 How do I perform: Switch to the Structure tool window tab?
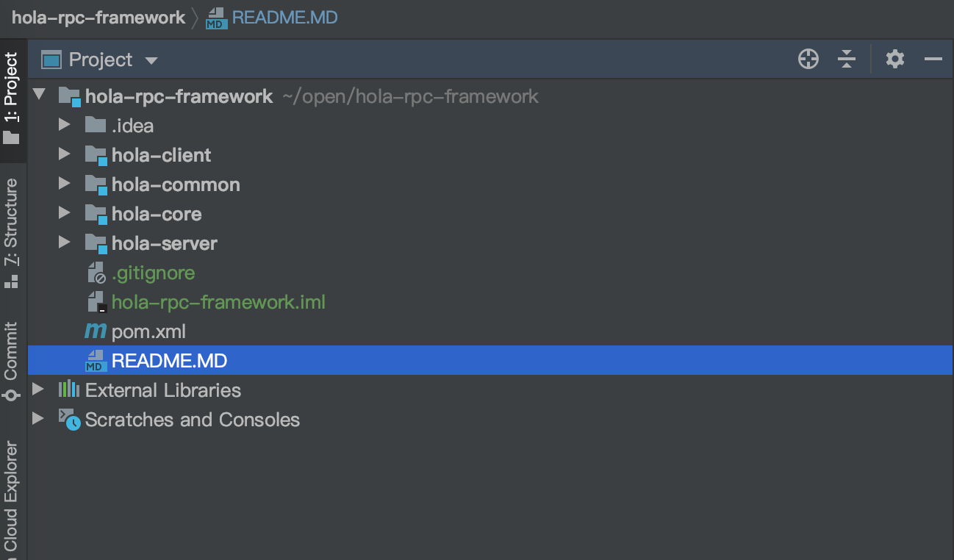click(11, 233)
